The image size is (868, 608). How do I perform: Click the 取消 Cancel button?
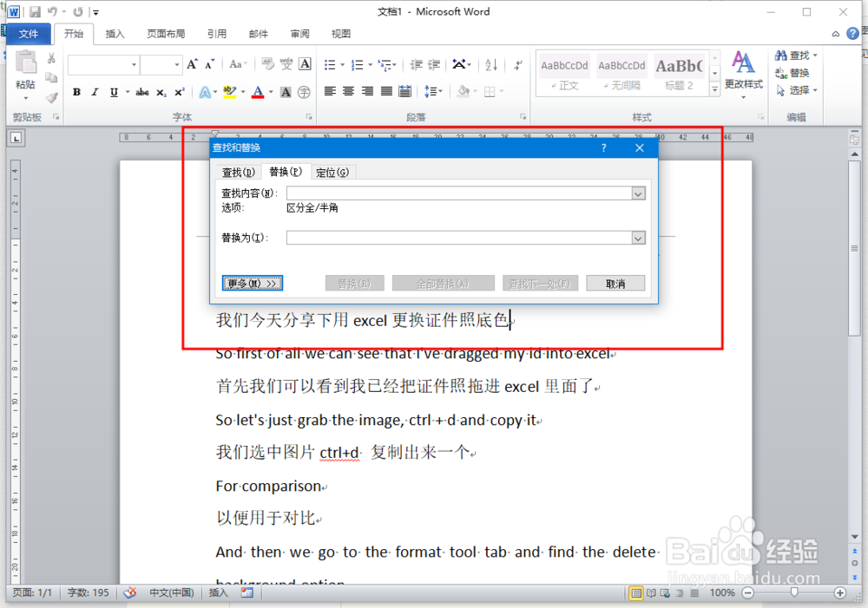pyautogui.click(x=615, y=284)
